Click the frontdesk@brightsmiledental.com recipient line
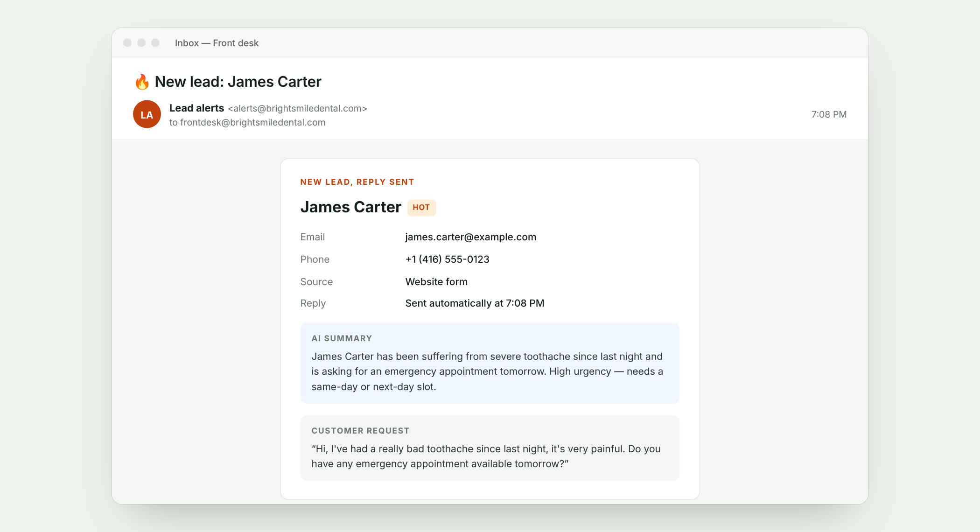 (x=247, y=122)
